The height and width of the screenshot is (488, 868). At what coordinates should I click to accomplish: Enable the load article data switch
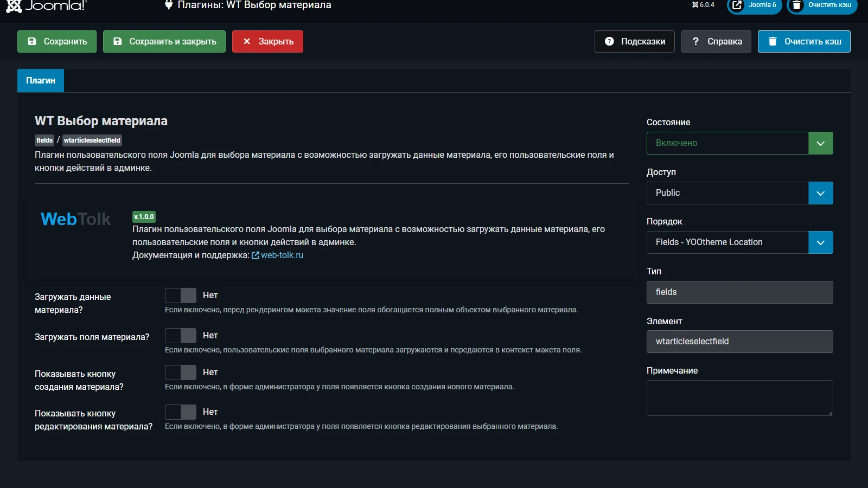[x=181, y=296]
